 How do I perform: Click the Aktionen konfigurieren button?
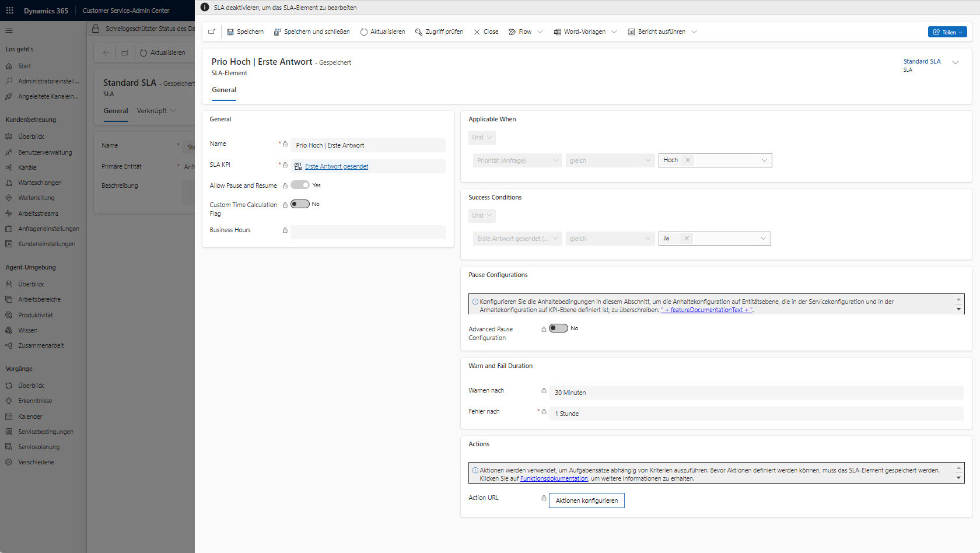586,501
